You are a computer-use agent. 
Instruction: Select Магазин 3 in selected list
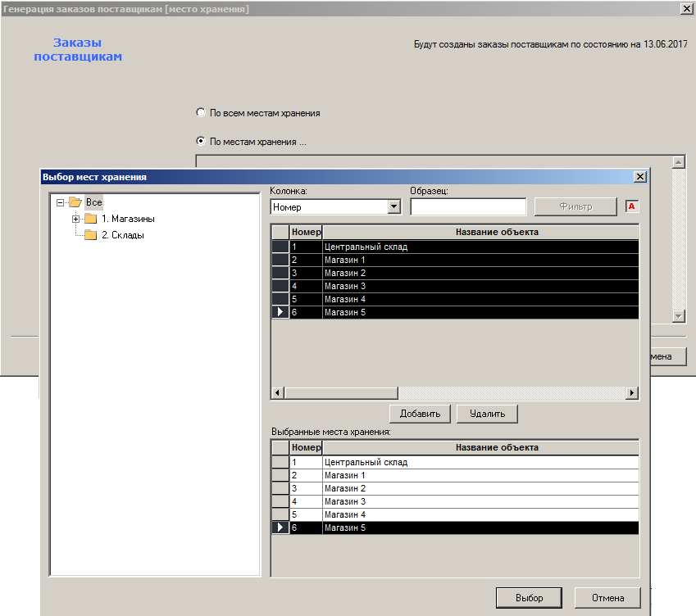pos(480,501)
